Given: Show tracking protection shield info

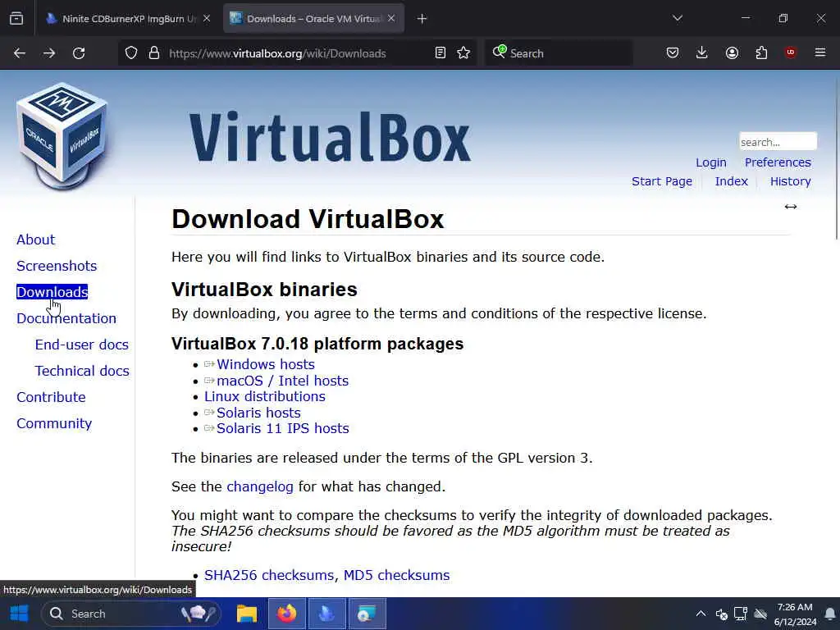Looking at the screenshot, I should [x=131, y=53].
